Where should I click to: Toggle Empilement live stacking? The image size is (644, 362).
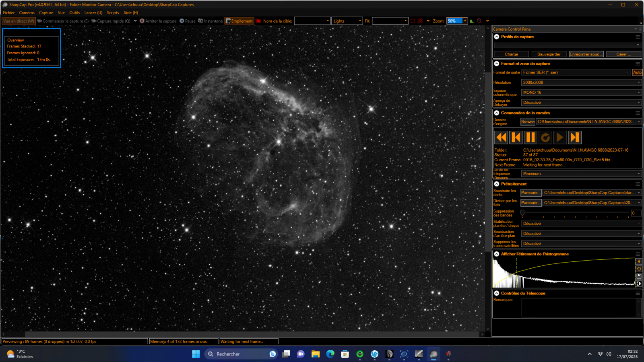[239, 21]
